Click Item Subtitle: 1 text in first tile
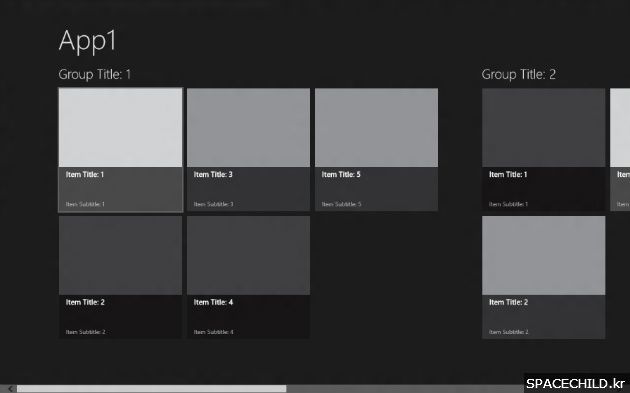Image resolution: width=630 pixels, height=393 pixels. (x=85, y=204)
